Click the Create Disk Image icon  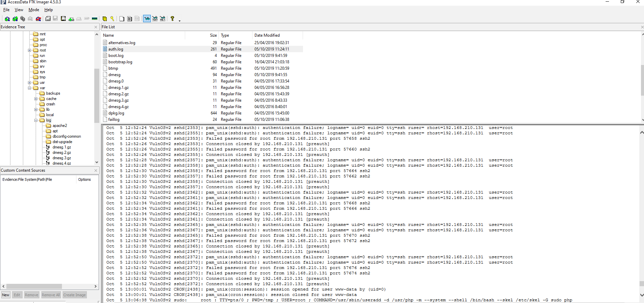[48, 19]
